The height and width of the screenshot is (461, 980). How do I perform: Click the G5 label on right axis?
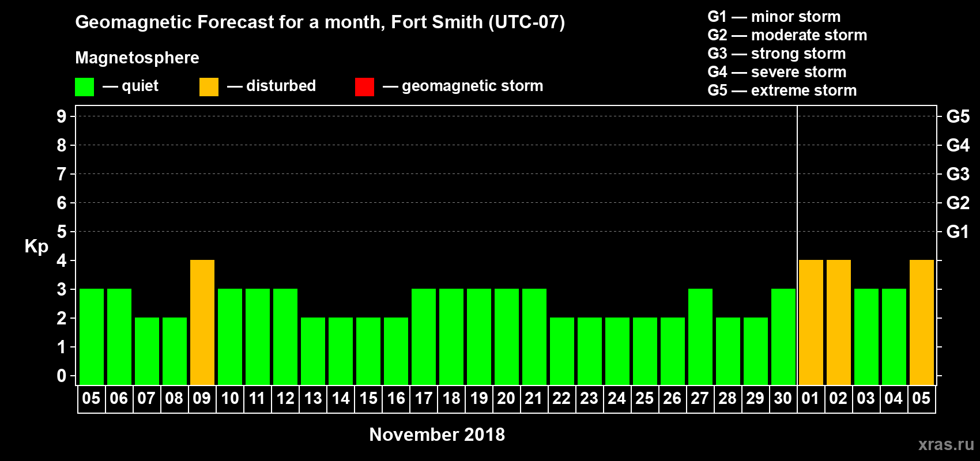958,116
